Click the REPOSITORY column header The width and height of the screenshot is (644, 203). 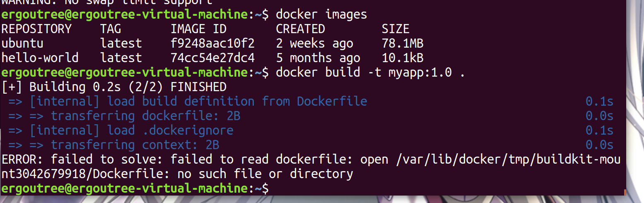tap(36, 29)
